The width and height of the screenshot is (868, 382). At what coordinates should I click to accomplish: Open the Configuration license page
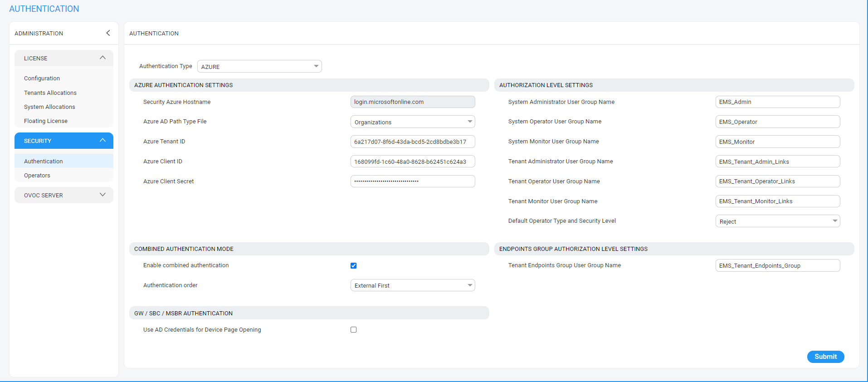coord(42,78)
